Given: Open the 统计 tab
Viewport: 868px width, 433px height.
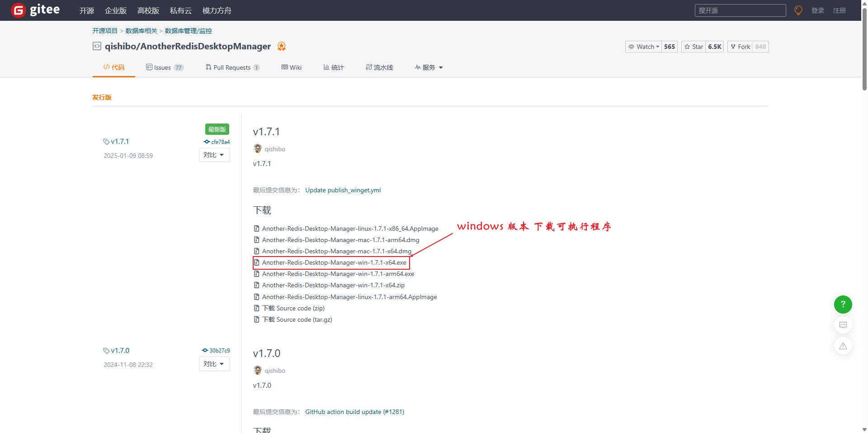Looking at the screenshot, I should [x=334, y=67].
